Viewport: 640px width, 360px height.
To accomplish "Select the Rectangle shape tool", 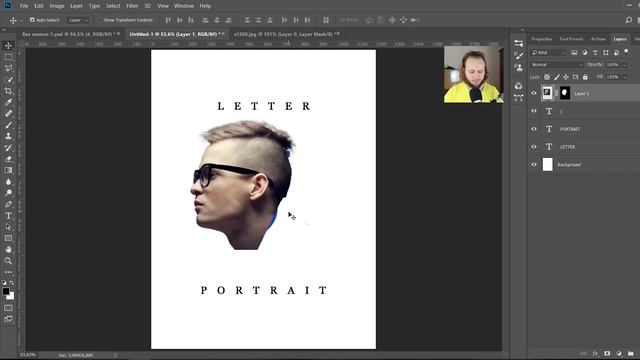I will pos(8,238).
